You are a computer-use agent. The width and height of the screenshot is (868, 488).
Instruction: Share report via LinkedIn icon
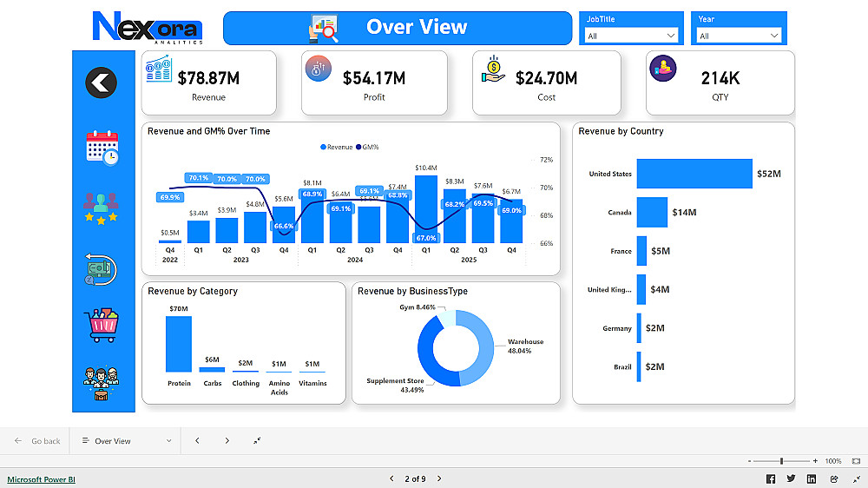[x=812, y=479]
